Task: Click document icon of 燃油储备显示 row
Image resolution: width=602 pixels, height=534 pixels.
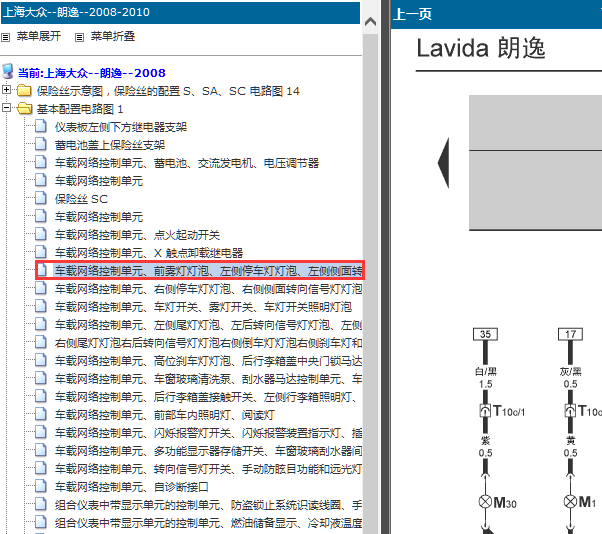Action: 41,522
